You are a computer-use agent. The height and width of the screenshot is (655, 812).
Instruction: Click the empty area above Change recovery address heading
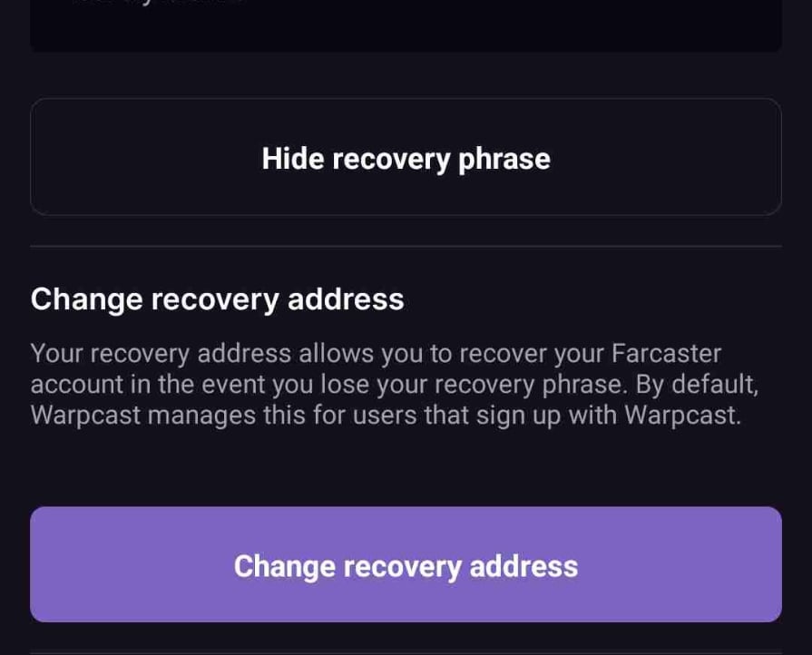pos(406,266)
